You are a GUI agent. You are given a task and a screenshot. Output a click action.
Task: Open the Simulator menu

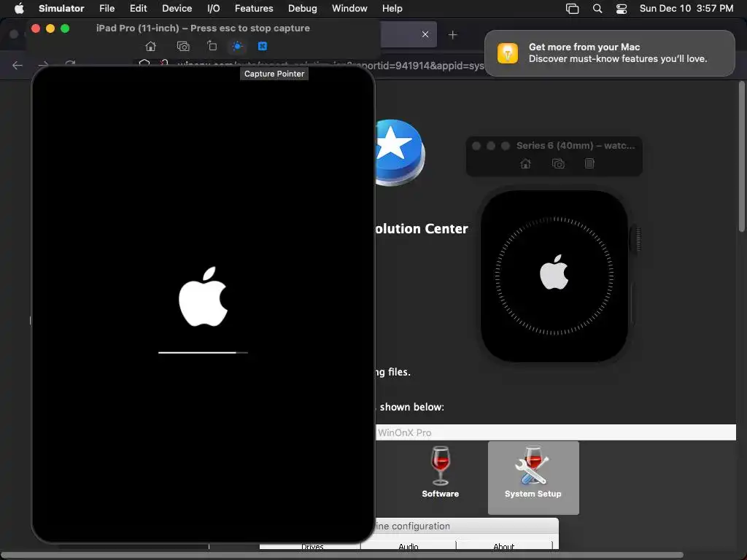click(61, 8)
